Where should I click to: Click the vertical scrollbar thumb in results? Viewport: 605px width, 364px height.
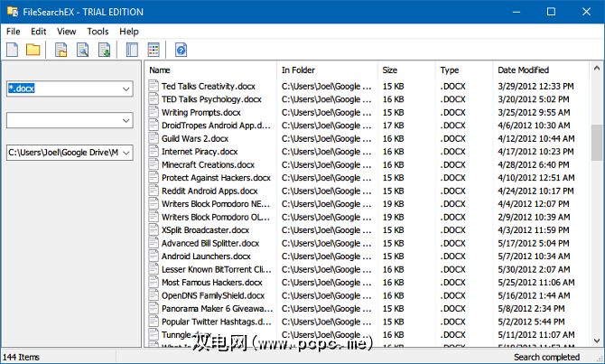coord(597,143)
